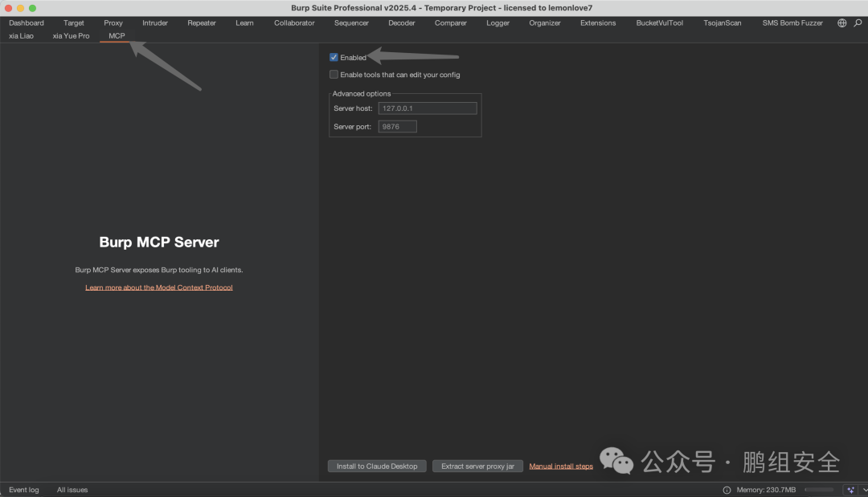Open the Manual install steps link
Screen dimensions: 868x497
(561, 466)
